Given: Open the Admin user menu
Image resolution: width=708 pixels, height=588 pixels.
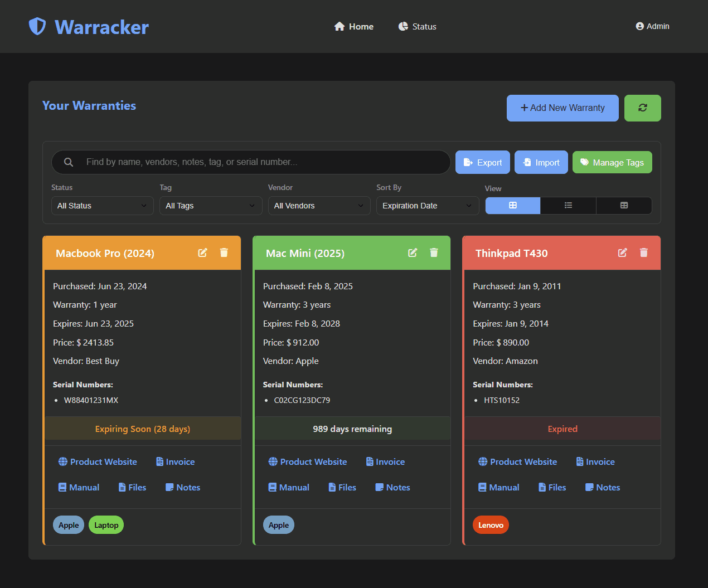Looking at the screenshot, I should coord(652,26).
